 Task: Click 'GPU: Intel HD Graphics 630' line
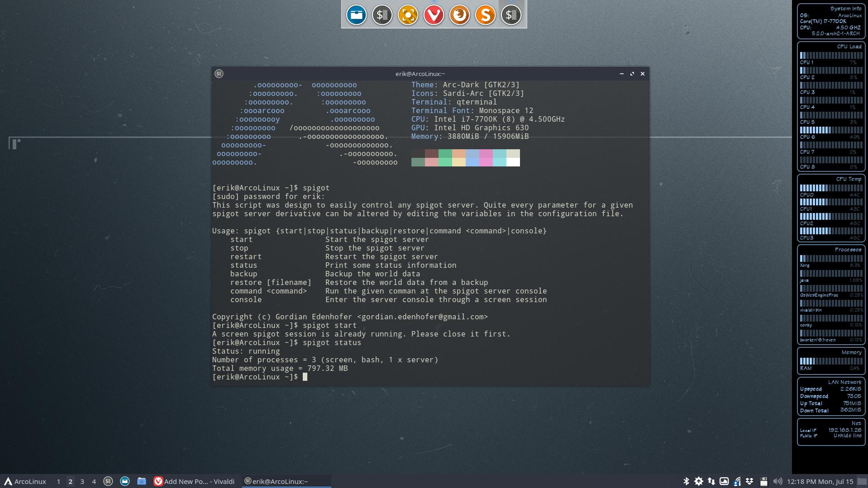(470, 128)
